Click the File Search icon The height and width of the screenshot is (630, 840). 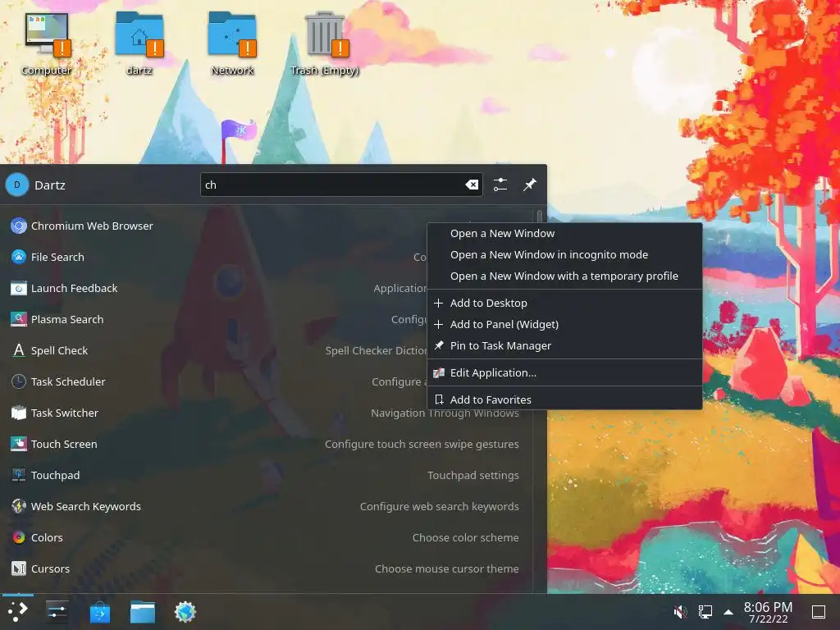pyautogui.click(x=19, y=257)
